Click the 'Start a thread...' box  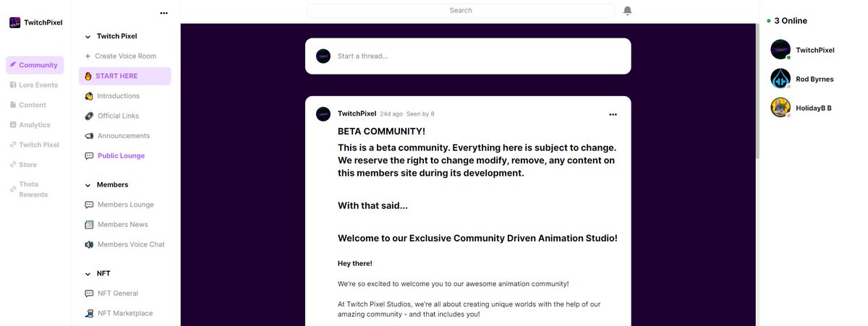pyautogui.click(x=468, y=56)
